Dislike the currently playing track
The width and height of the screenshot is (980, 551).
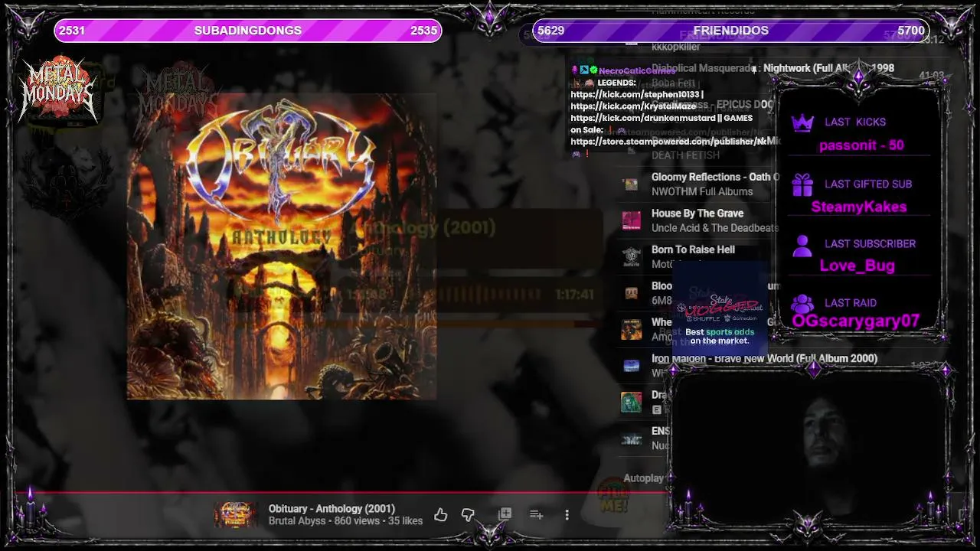pyautogui.click(x=468, y=515)
